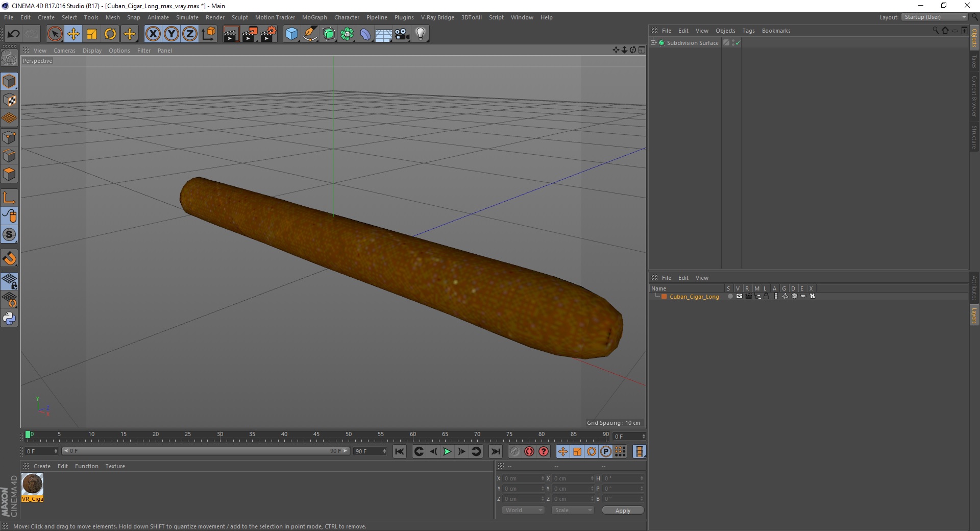Open the Array modeling objects icon
The image size is (980, 531).
click(x=347, y=34)
